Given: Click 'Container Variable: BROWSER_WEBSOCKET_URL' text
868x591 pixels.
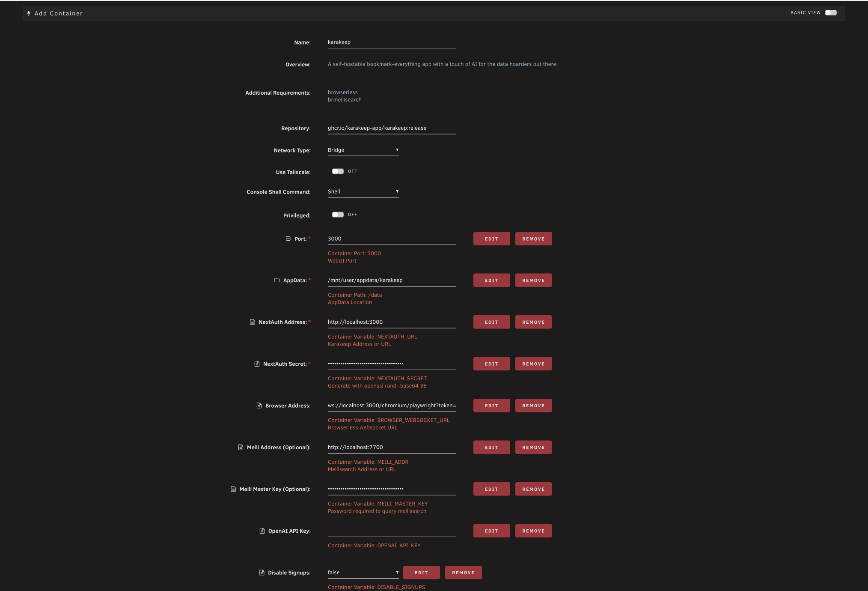Looking at the screenshot, I should (389, 421).
